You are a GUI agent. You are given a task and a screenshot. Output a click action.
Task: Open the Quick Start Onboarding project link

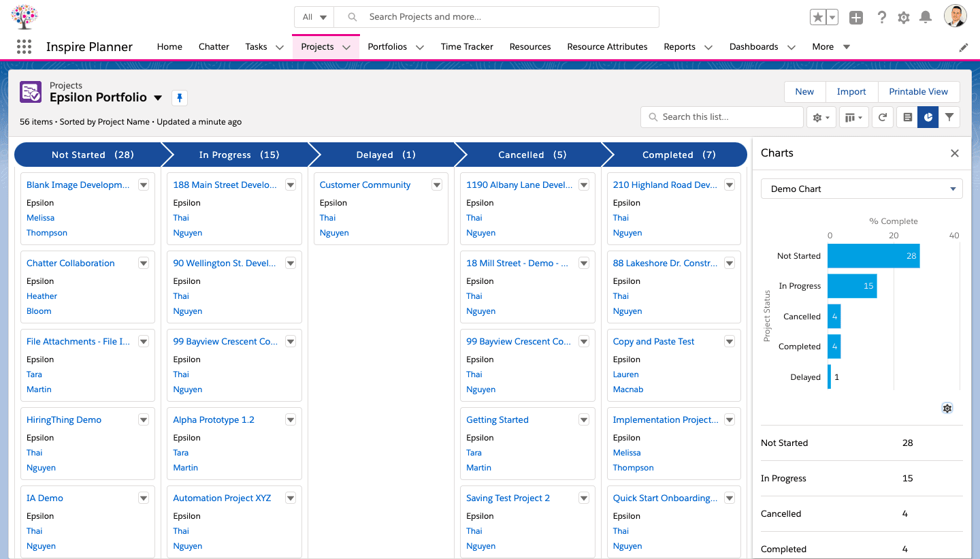pos(665,498)
